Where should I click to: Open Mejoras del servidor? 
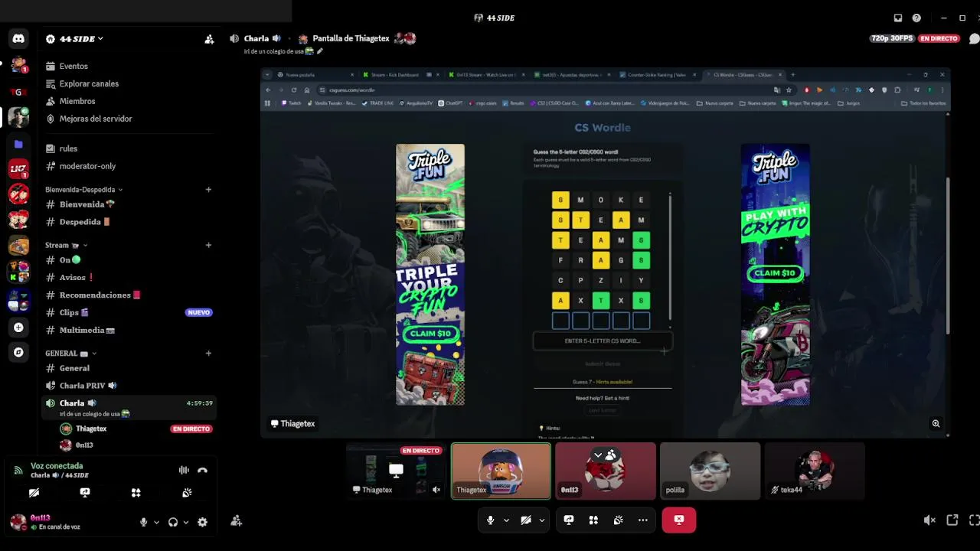click(x=128, y=119)
